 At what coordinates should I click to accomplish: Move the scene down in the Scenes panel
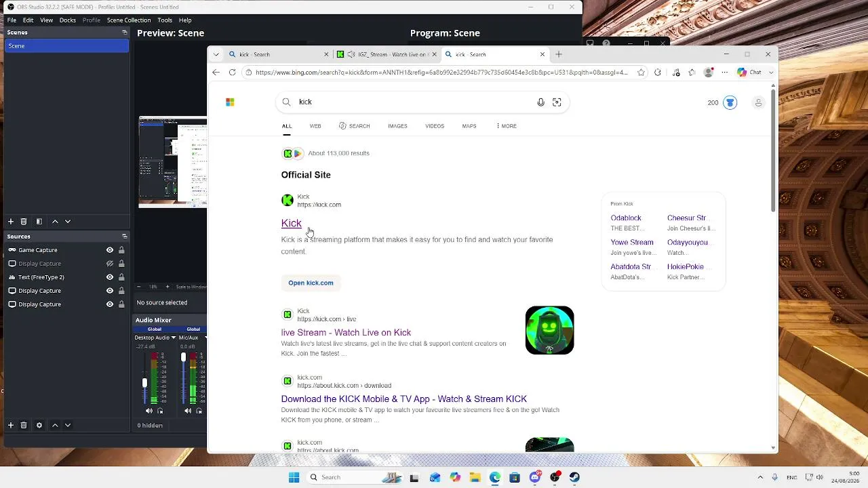coord(68,222)
